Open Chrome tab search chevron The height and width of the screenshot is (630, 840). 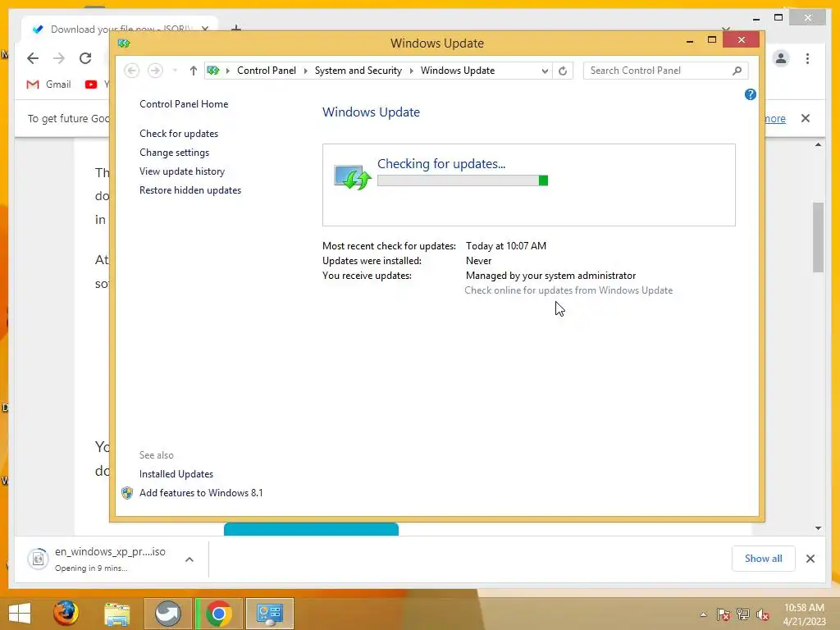[x=725, y=29]
